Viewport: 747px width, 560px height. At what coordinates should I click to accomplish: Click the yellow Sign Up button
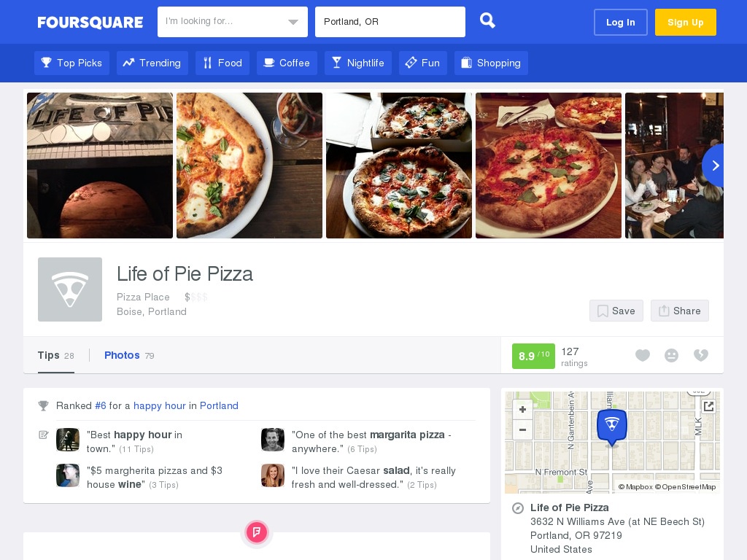[686, 23]
